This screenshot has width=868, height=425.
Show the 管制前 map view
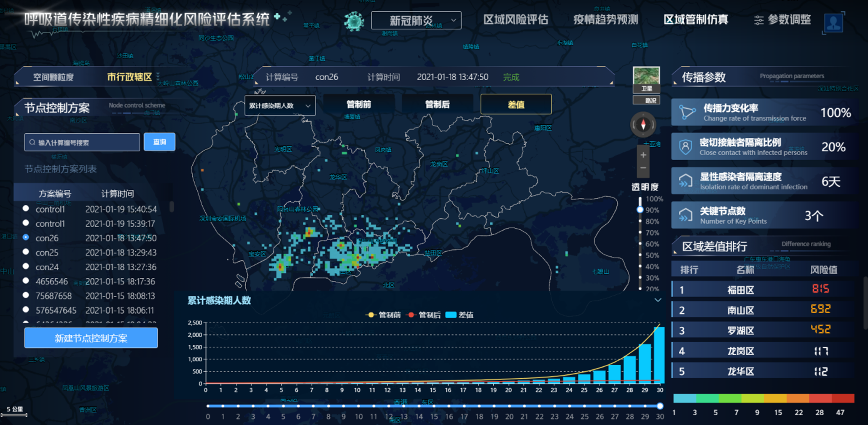click(x=359, y=104)
